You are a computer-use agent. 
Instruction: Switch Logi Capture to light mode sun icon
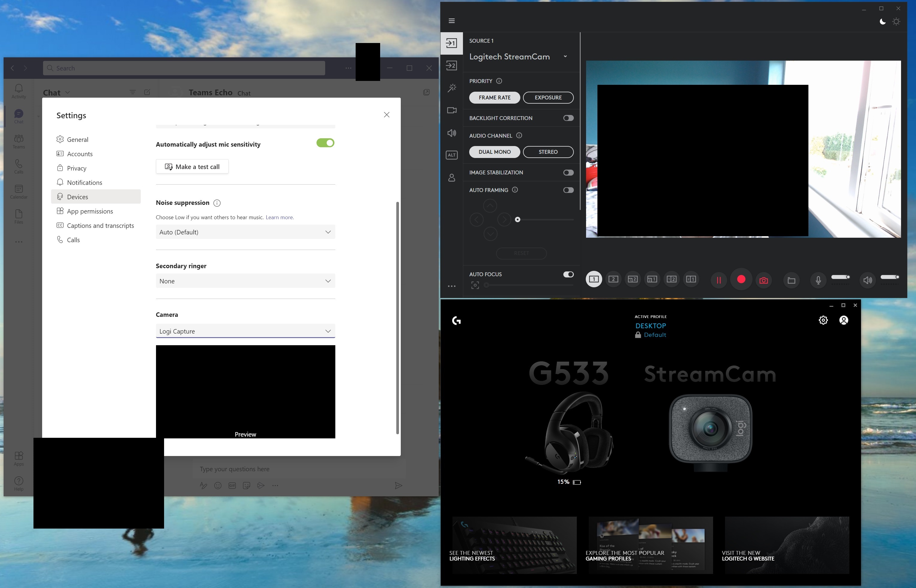click(896, 22)
